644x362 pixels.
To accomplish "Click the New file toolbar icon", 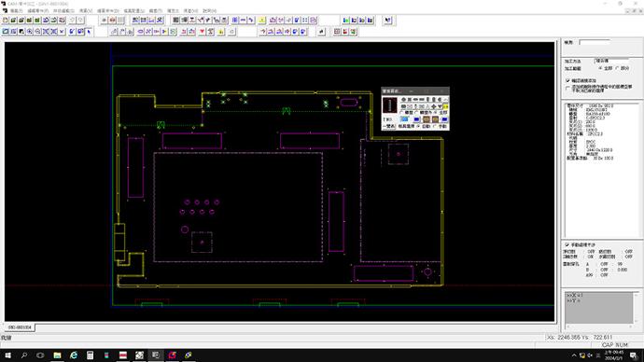I will (6, 21).
